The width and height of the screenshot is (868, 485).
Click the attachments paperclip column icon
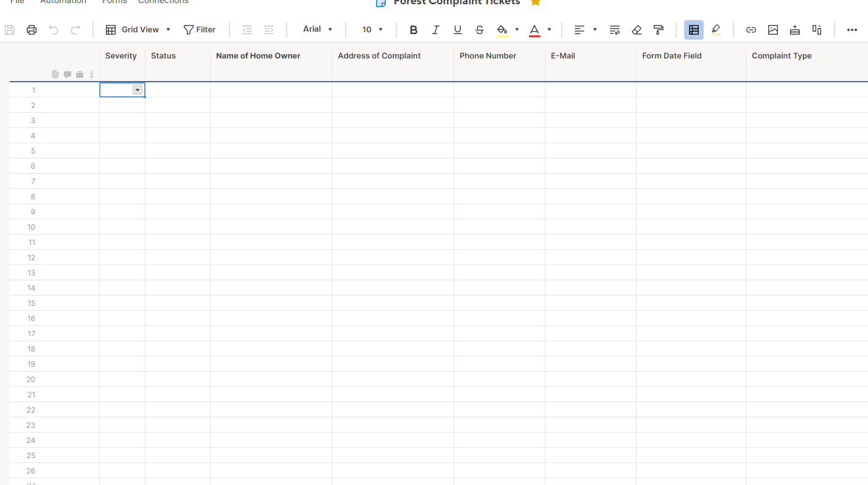55,74
